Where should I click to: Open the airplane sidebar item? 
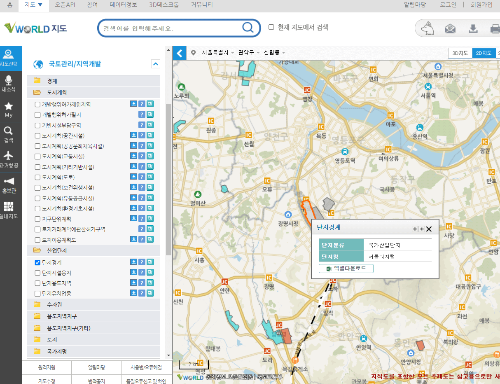pos(9,159)
